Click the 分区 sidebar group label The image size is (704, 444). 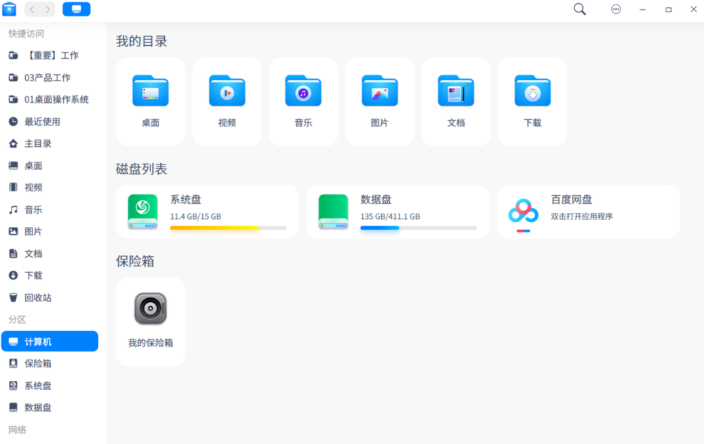(x=17, y=320)
